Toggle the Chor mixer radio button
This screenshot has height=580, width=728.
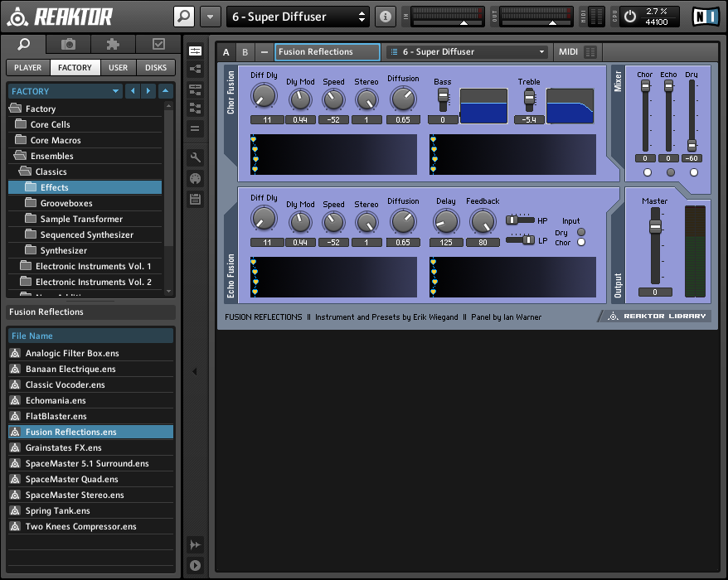click(648, 172)
